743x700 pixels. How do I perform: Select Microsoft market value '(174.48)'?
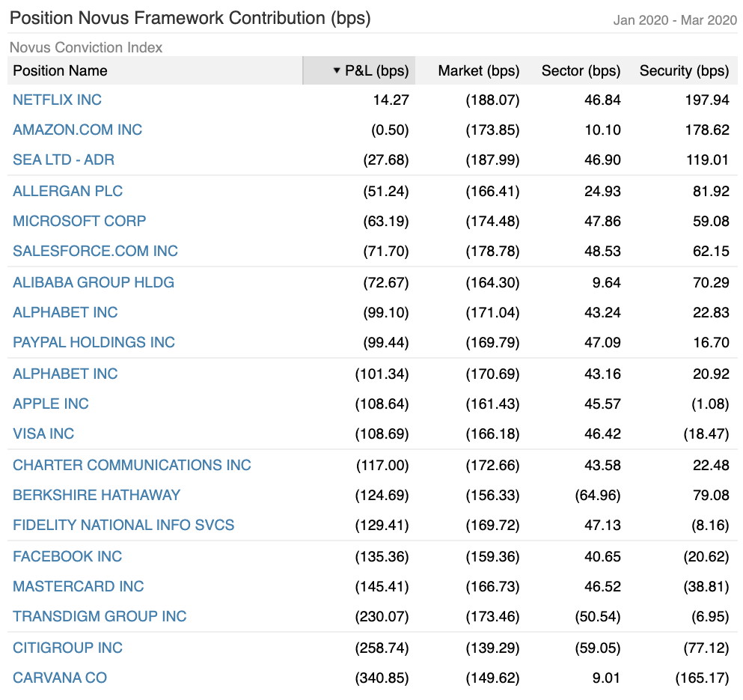click(x=493, y=221)
